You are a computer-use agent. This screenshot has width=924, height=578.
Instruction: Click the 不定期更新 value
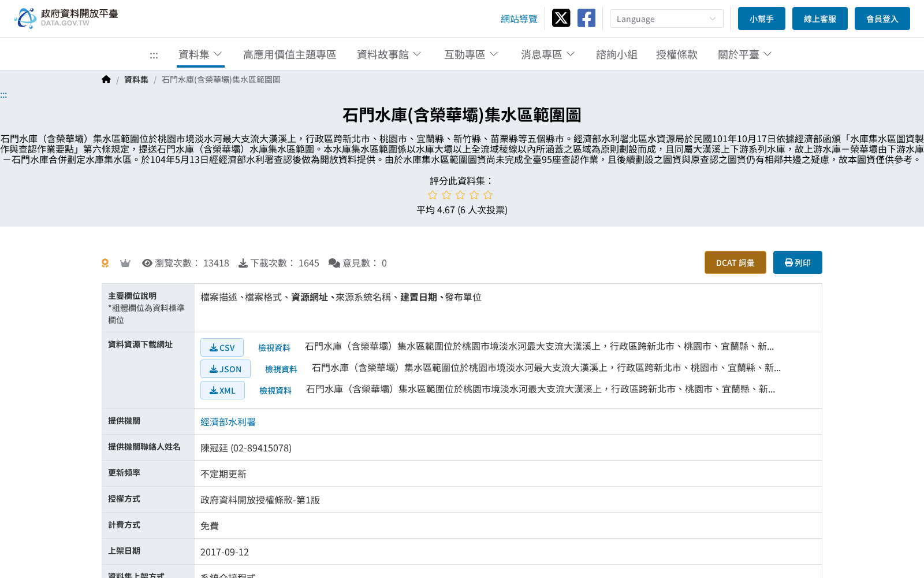pos(223,474)
